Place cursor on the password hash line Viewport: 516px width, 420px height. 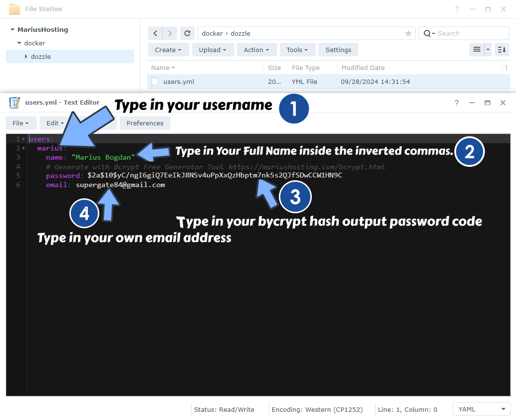coord(215,175)
